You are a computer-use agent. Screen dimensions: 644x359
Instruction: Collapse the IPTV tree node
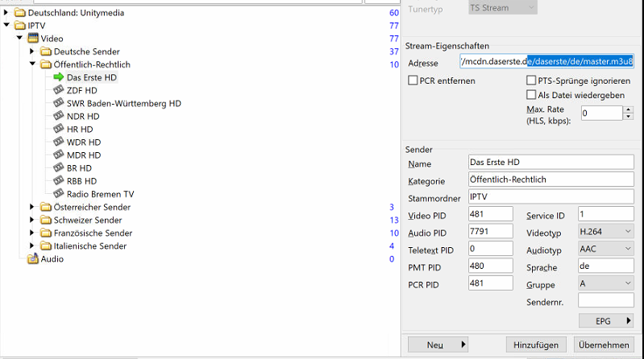(x=6, y=26)
